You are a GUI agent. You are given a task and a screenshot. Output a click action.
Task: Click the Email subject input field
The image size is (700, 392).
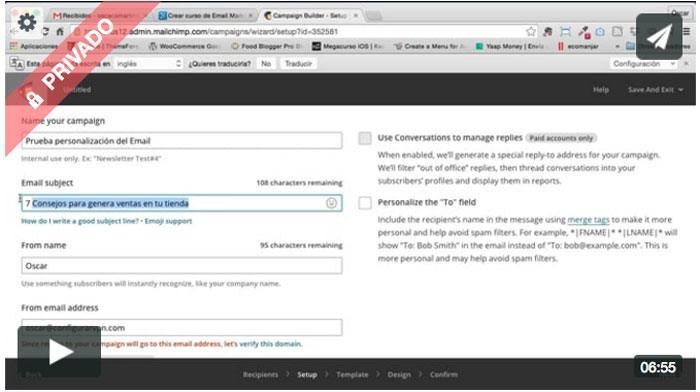click(182, 203)
